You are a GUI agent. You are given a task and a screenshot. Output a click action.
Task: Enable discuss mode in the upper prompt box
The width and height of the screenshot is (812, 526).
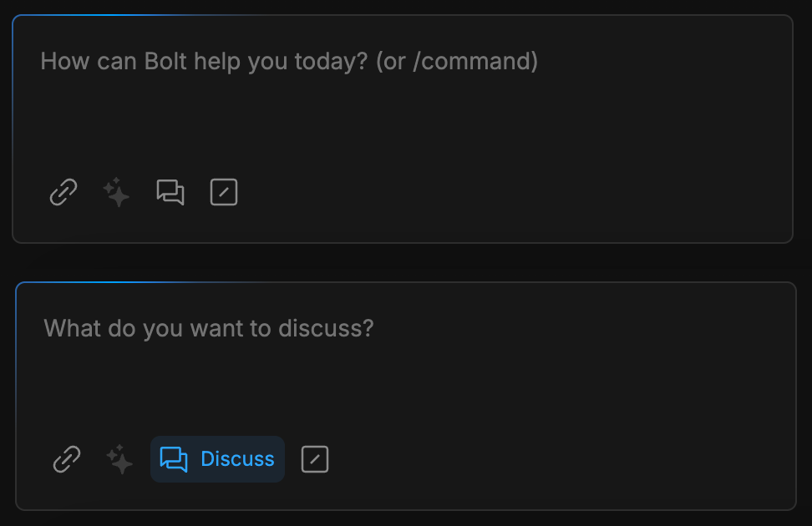[170, 193]
